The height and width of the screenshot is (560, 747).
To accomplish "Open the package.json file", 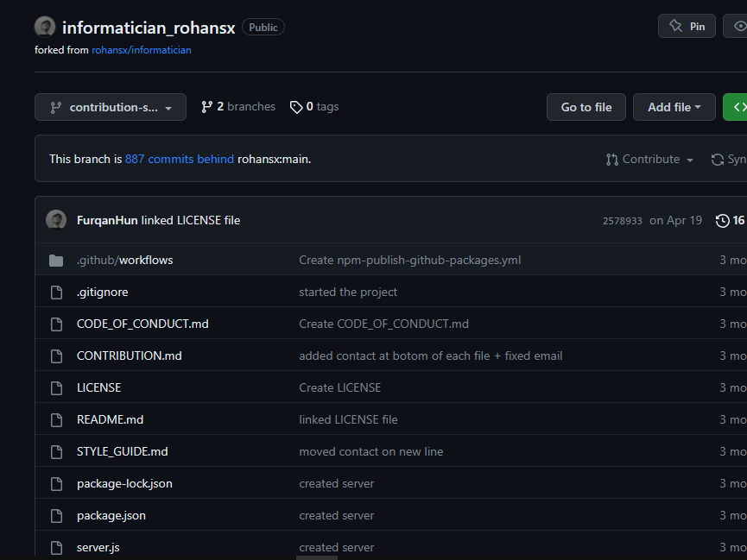I will click(111, 515).
